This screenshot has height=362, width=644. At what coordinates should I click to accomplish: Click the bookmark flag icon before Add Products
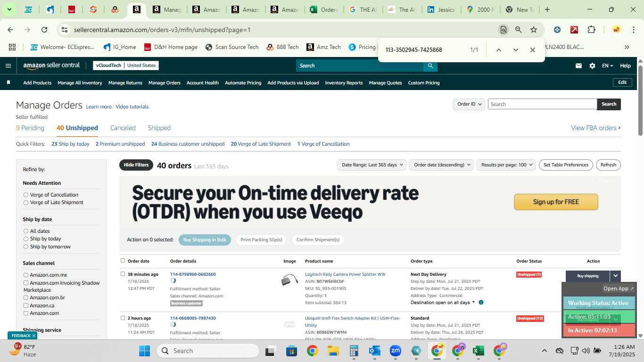click(x=8, y=82)
